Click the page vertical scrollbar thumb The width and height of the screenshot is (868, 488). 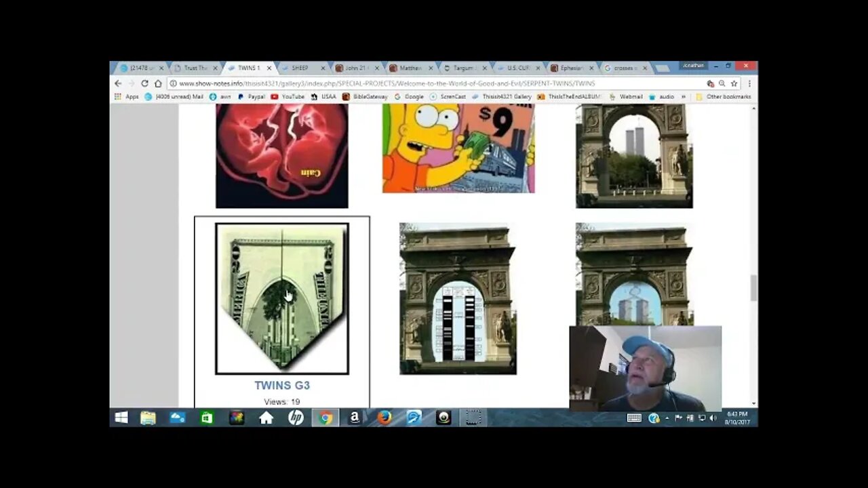coord(753,288)
